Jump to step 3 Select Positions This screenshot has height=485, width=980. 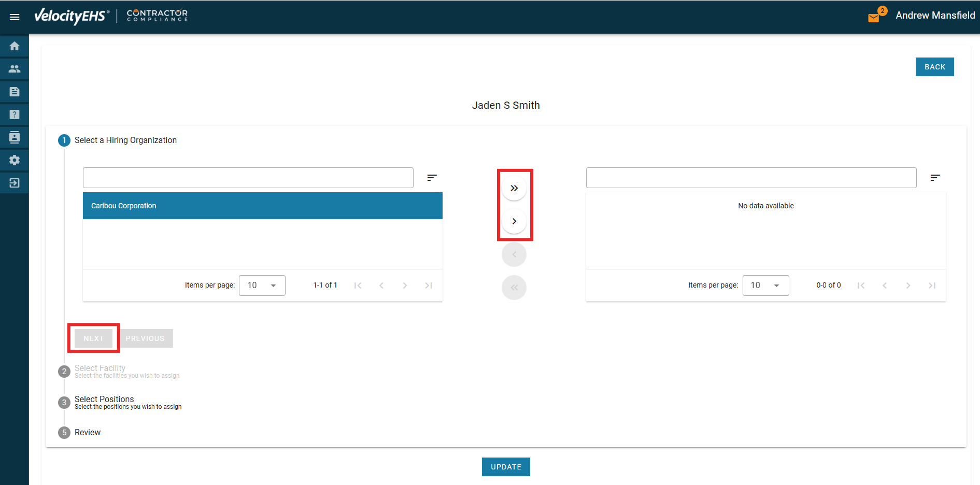click(104, 400)
